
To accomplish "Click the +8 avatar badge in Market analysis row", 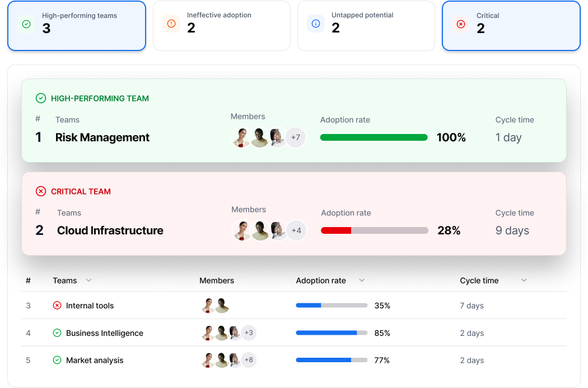I will point(248,361).
